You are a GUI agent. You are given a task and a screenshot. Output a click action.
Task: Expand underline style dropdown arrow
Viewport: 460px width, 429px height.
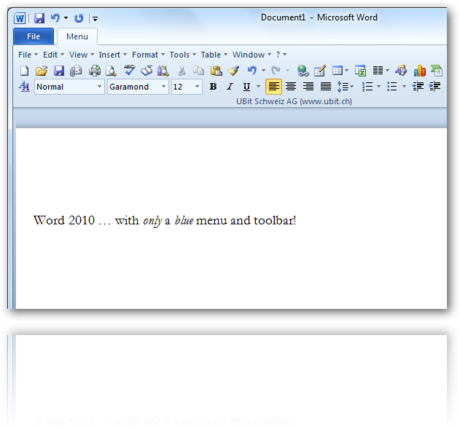(258, 87)
